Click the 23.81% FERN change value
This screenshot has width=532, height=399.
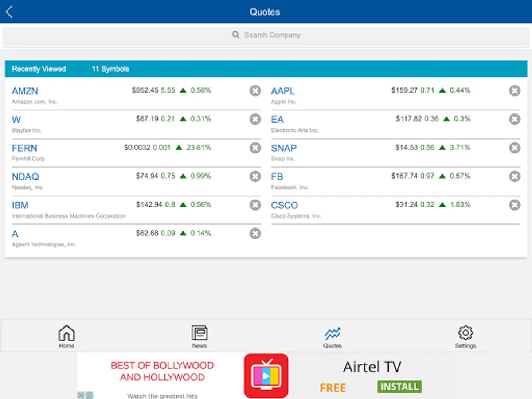point(199,148)
